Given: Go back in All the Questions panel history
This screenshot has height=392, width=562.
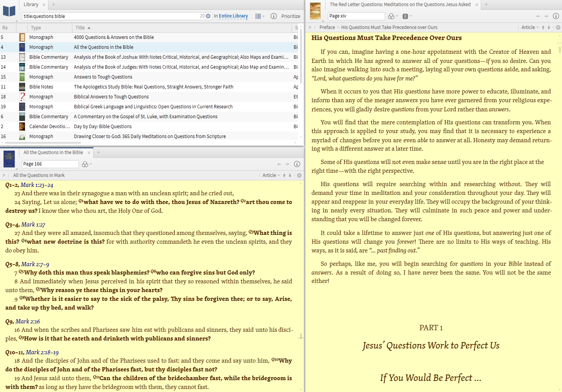Looking at the screenshot, I should point(279,164).
